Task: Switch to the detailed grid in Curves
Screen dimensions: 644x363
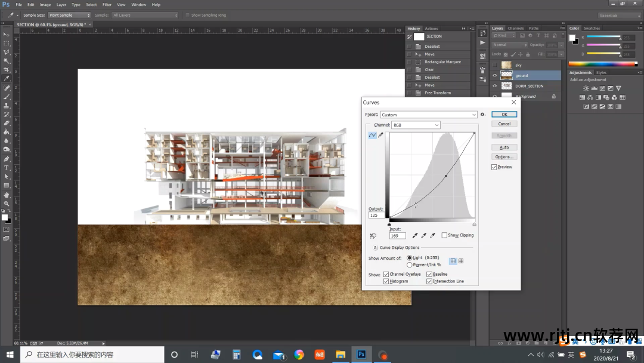Action: [x=461, y=261]
